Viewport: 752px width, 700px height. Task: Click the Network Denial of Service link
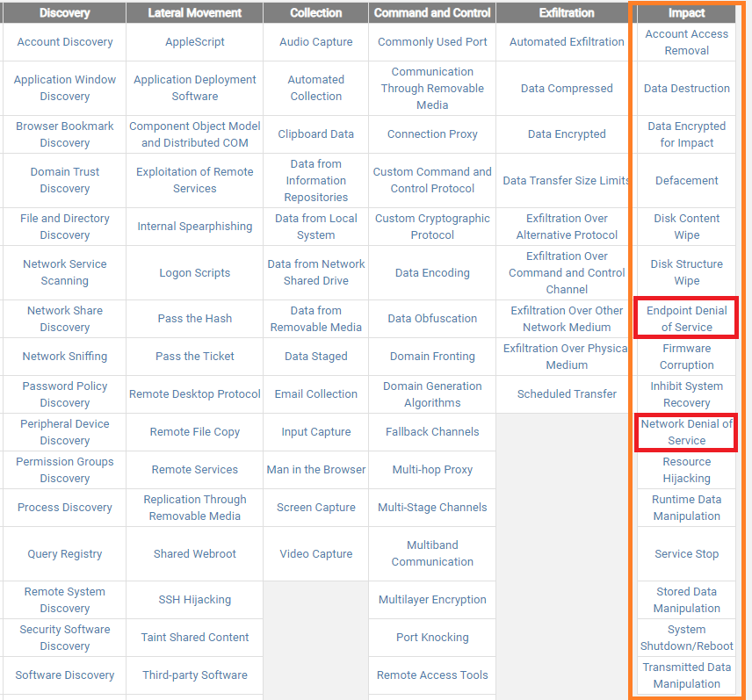(686, 432)
